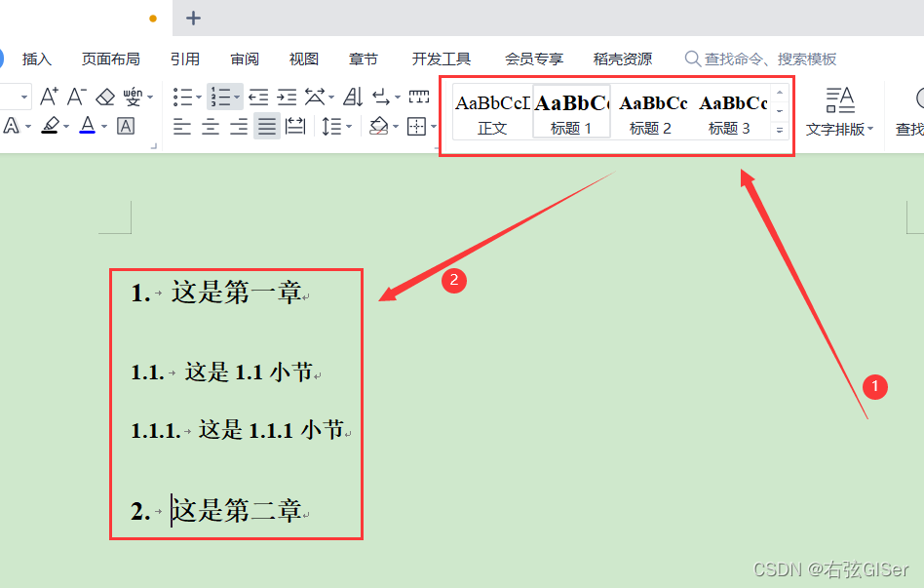
Task: Open the 稻壳资源 tab
Action: coord(623,59)
